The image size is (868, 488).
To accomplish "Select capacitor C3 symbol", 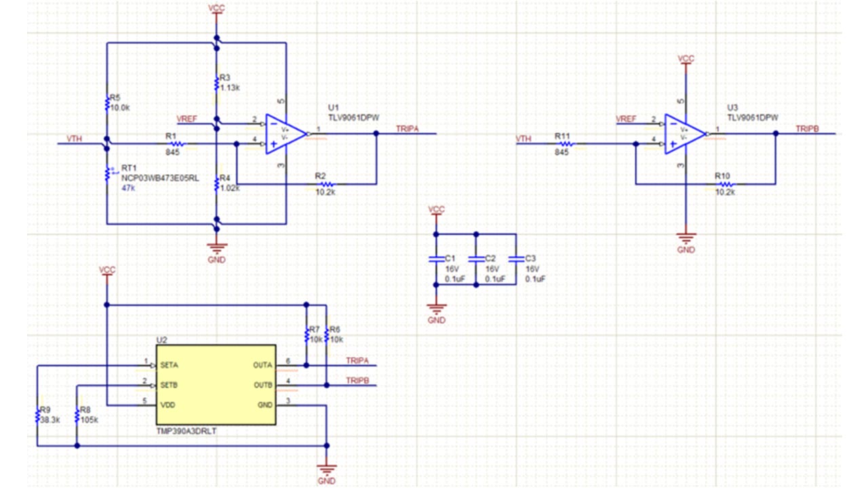I will 517,260.
